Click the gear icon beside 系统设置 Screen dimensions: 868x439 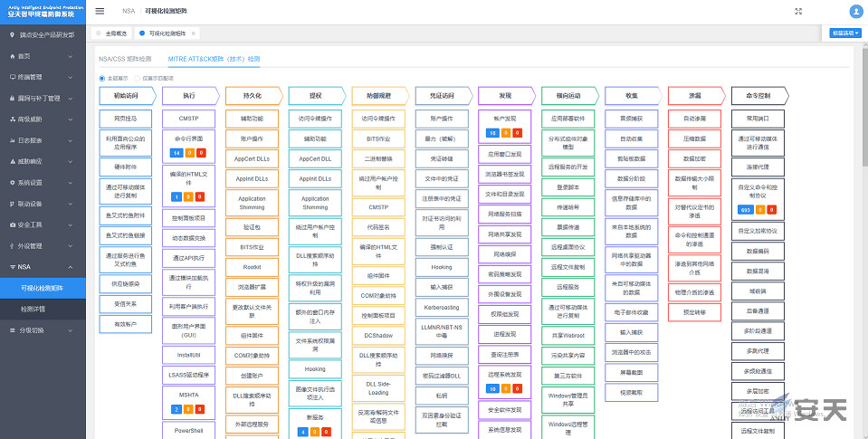[x=12, y=182]
